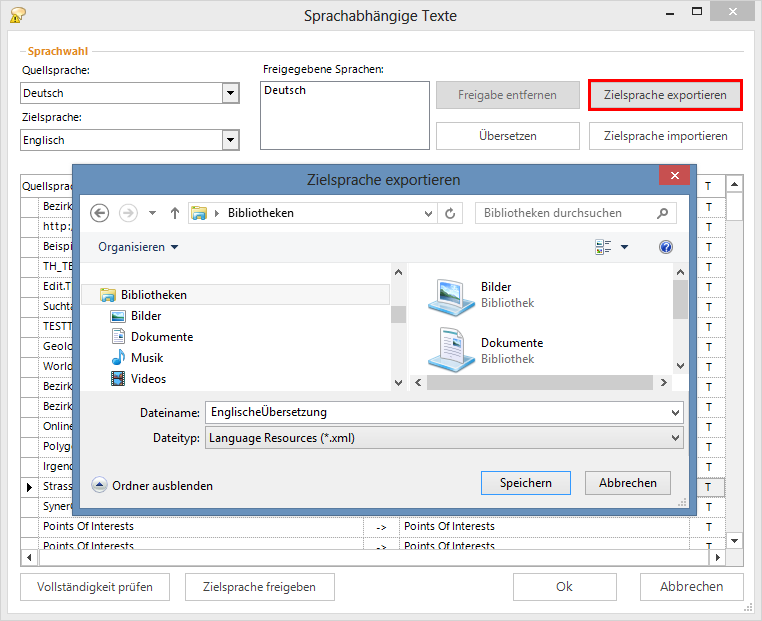This screenshot has width=762, height=621.
Task: Click the view options icon
Action: tap(603, 247)
